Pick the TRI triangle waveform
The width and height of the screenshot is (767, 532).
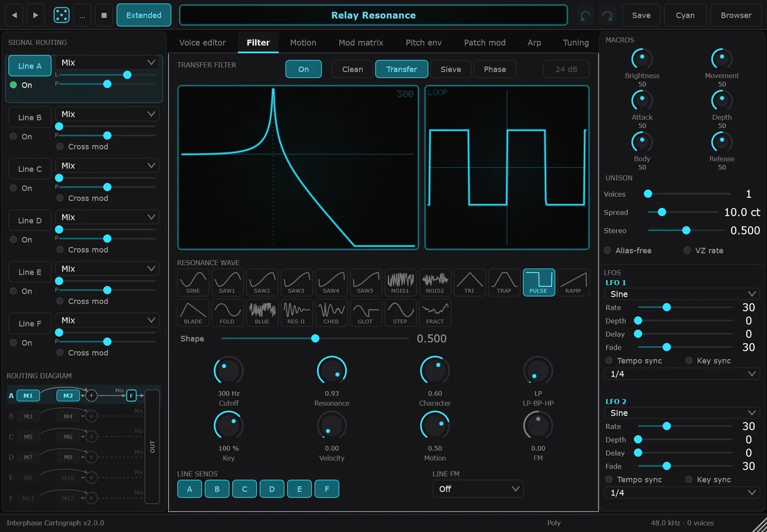pos(469,282)
